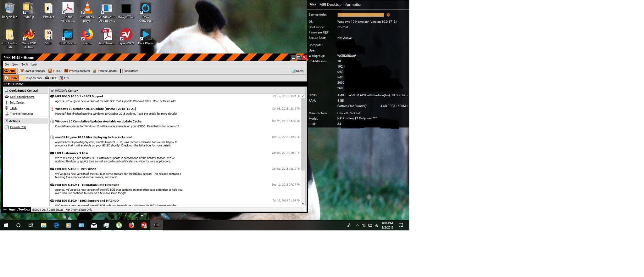644x277 pixels.
Task: Select the Recycle Bin desktop icon
Action: pos(10,10)
